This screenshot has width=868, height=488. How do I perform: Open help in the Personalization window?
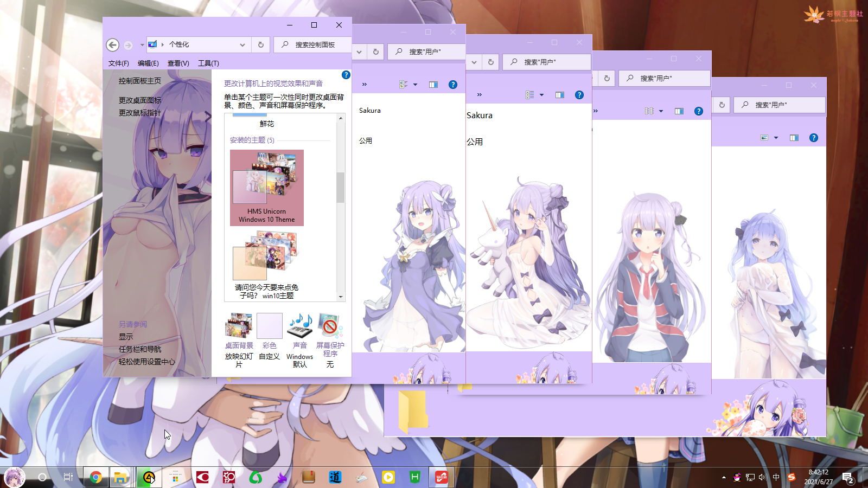point(346,75)
